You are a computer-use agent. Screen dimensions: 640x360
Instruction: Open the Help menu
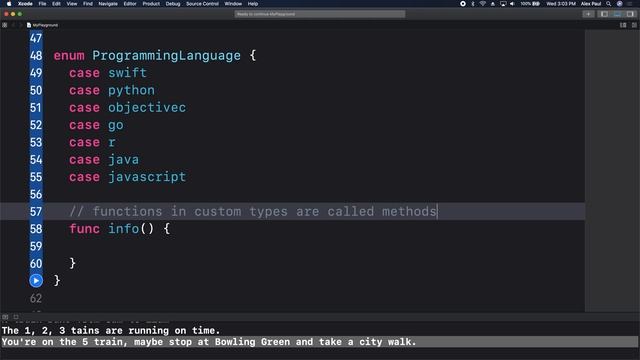pos(253,4)
